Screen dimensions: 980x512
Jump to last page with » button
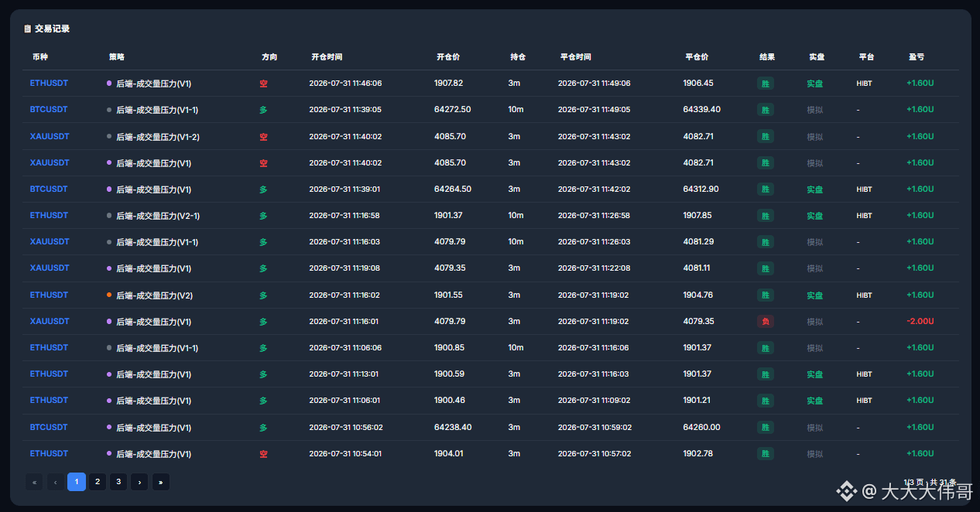pos(161,482)
